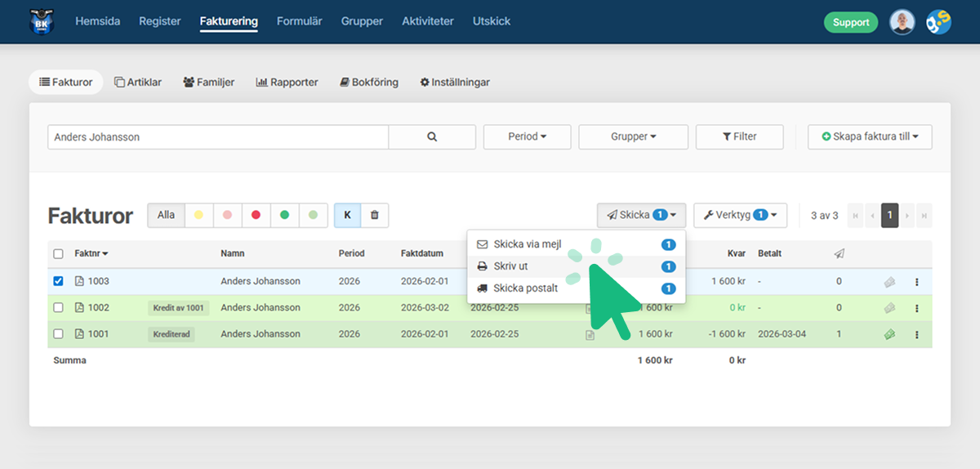This screenshot has height=469, width=980.
Task: Open the Verktyg dropdown
Action: 740,215
